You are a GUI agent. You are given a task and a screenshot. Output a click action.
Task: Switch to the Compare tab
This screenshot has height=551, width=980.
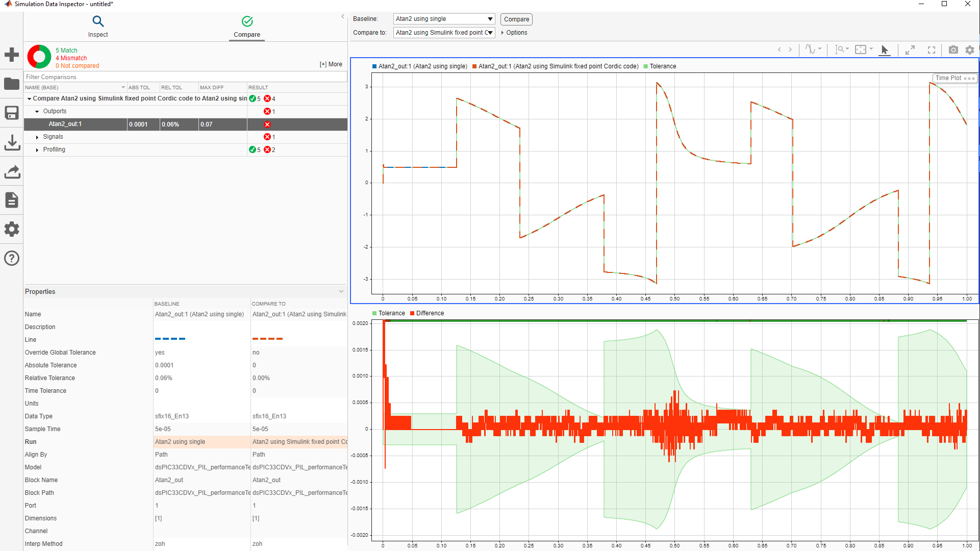click(x=247, y=27)
